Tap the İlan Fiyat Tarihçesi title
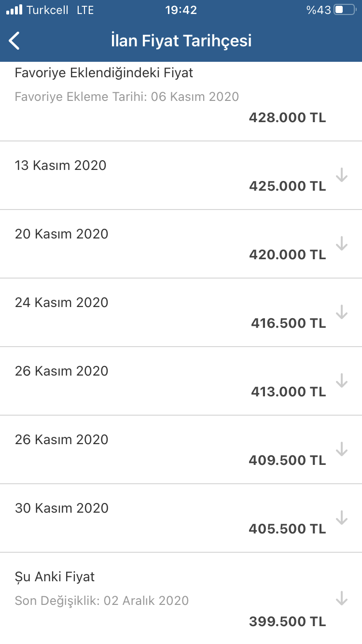 181,41
